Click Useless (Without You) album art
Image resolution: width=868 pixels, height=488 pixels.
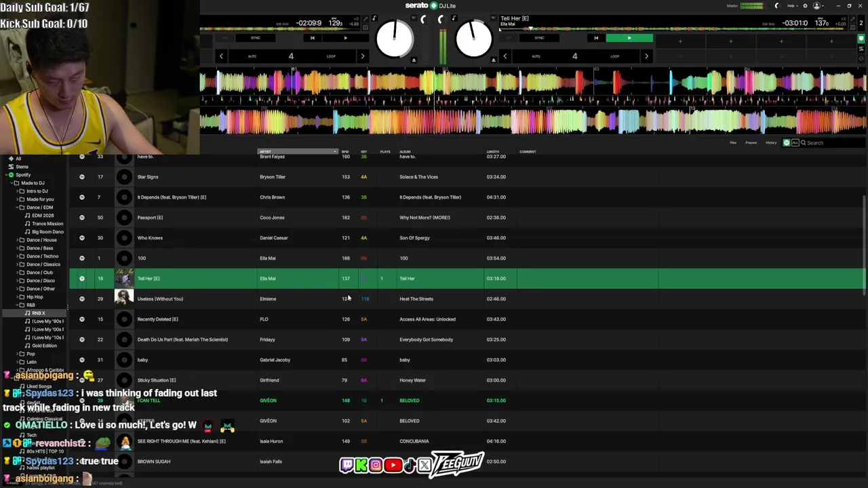click(x=124, y=299)
